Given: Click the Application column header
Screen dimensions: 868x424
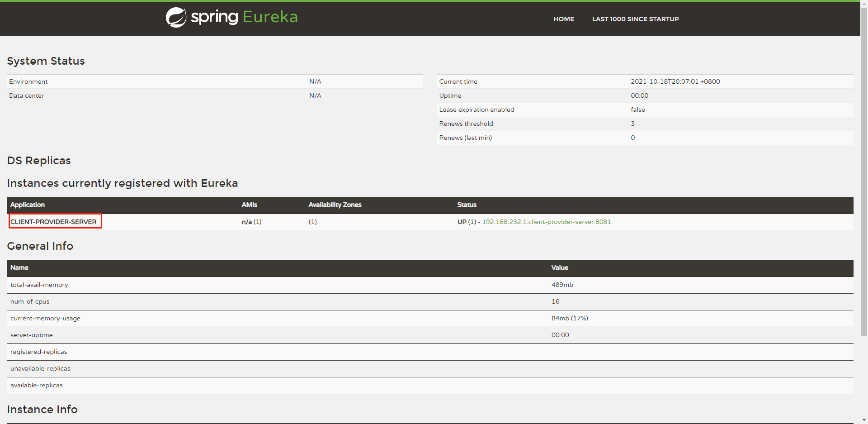Looking at the screenshot, I should point(28,205).
